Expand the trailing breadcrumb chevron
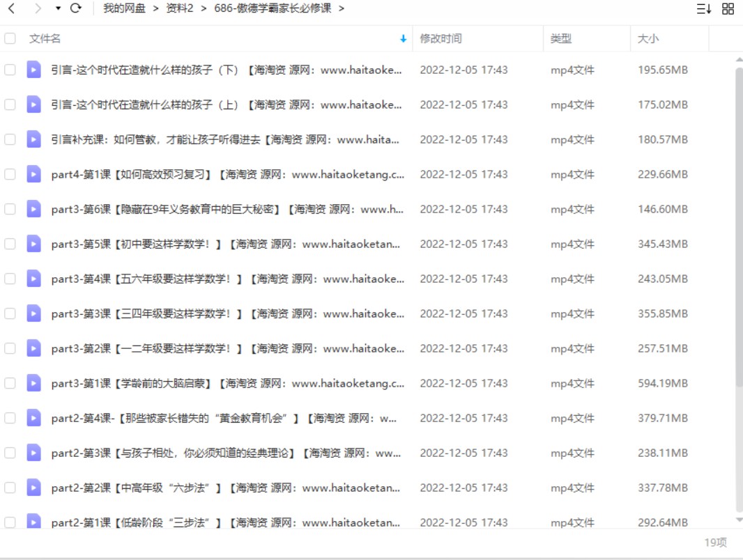Viewport: 743px width, 560px height. tap(341, 8)
